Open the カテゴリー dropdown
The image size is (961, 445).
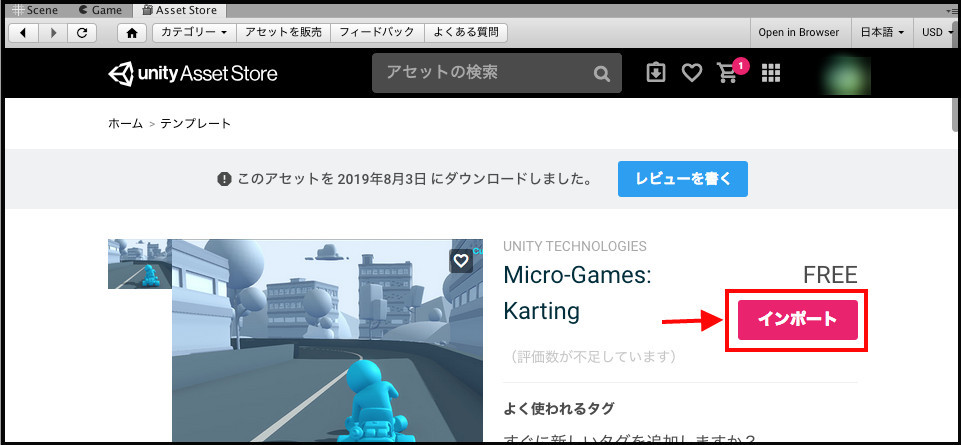(x=194, y=32)
